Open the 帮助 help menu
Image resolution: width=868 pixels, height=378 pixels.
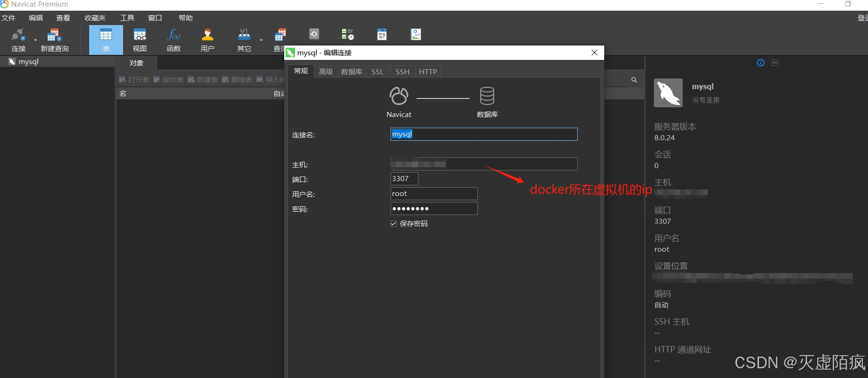186,18
